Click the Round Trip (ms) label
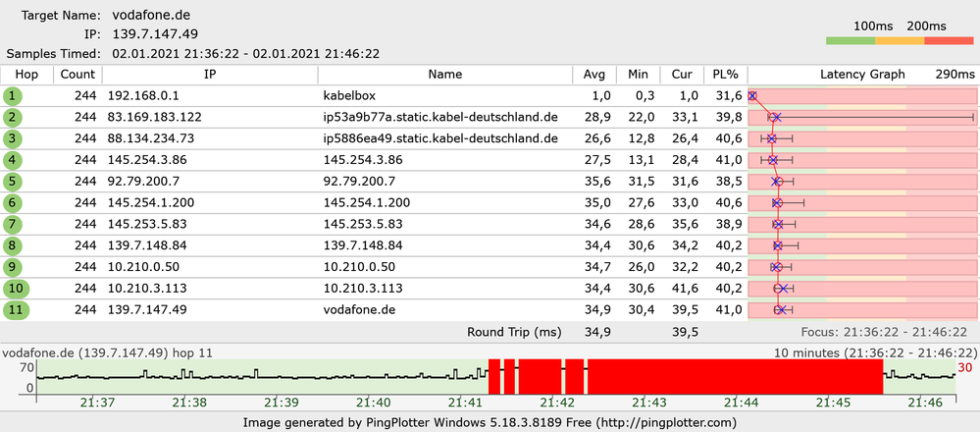Viewport: 980px width, 432px height. click(x=514, y=332)
